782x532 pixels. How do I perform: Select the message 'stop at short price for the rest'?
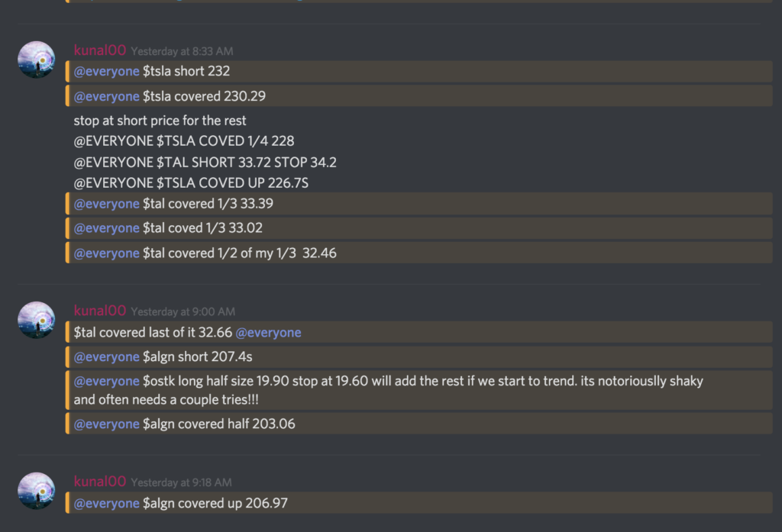coord(160,120)
